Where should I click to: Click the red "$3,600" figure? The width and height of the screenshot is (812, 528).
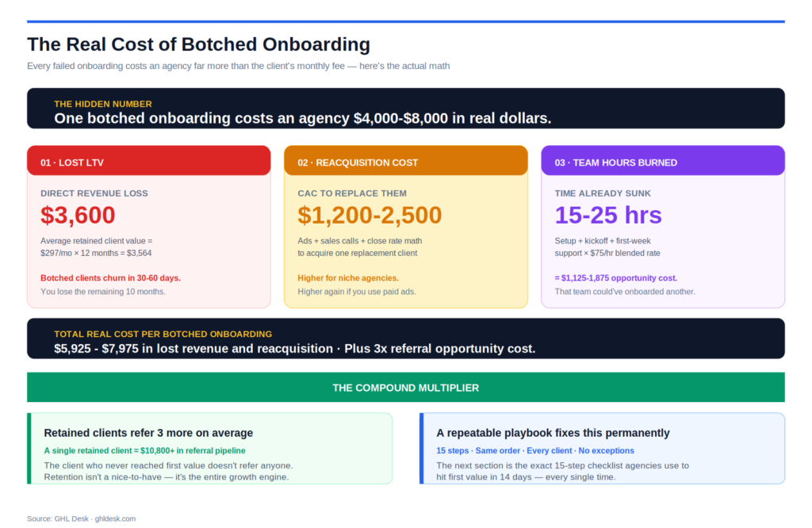coord(78,215)
